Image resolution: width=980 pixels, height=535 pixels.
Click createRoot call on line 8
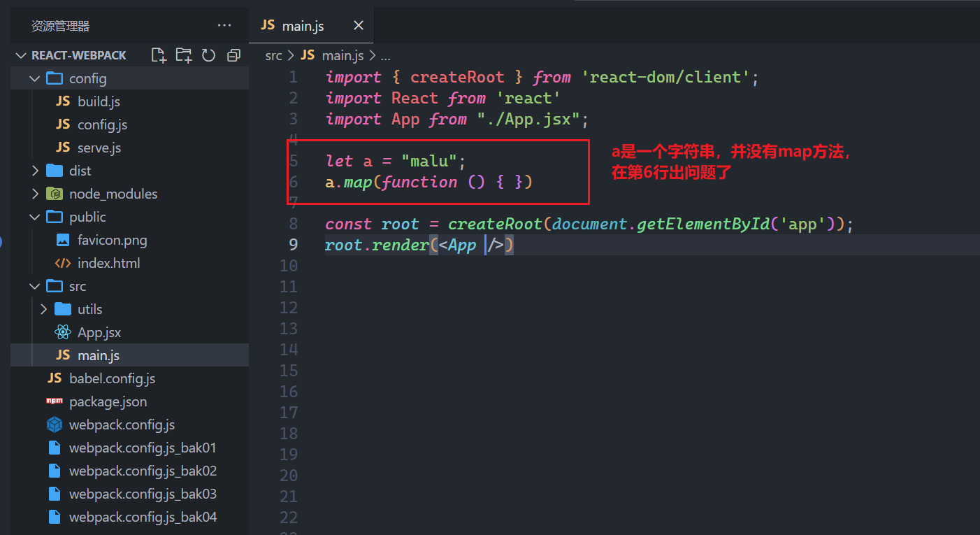click(x=495, y=224)
